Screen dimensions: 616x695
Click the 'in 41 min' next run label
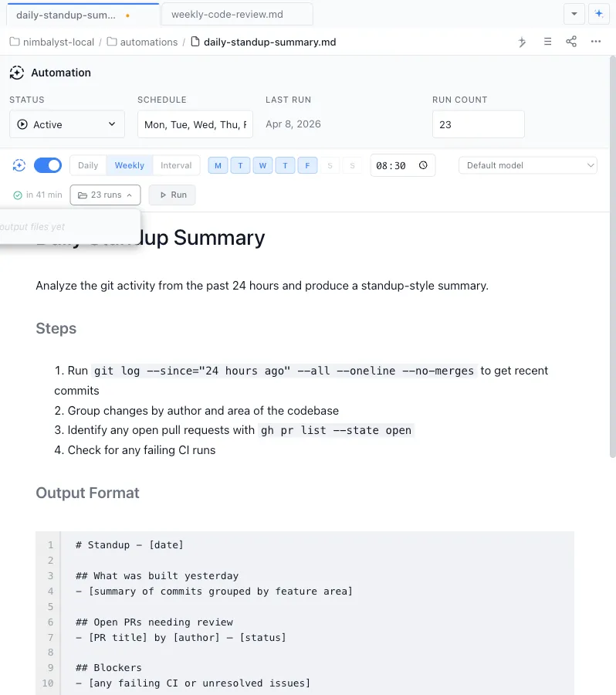[x=44, y=195]
